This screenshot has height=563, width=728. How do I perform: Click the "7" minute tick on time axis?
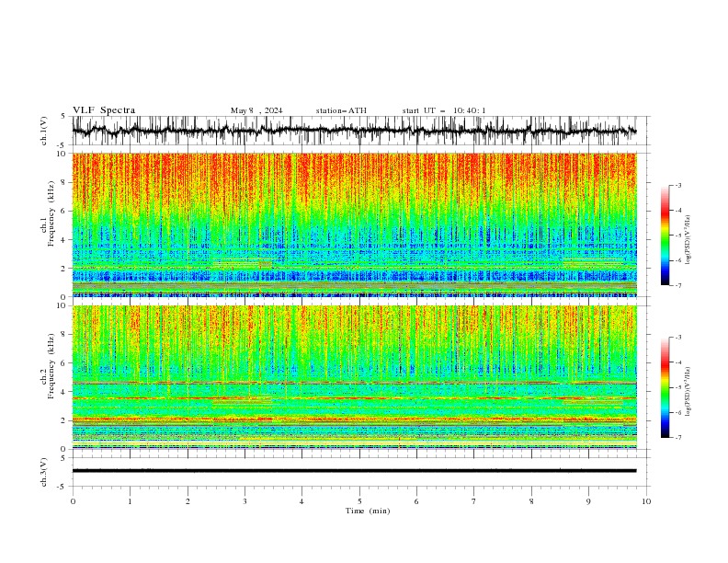click(x=474, y=501)
